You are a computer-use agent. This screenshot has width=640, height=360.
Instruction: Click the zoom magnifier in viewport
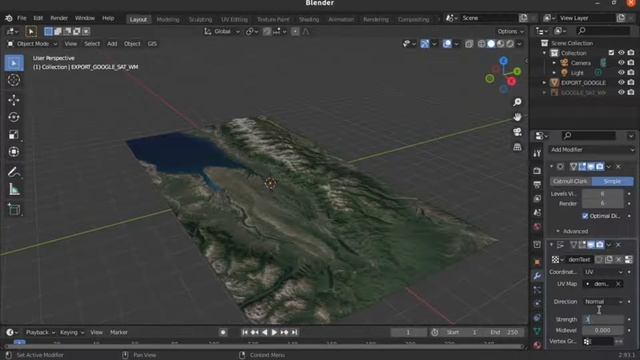click(x=517, y=102)
